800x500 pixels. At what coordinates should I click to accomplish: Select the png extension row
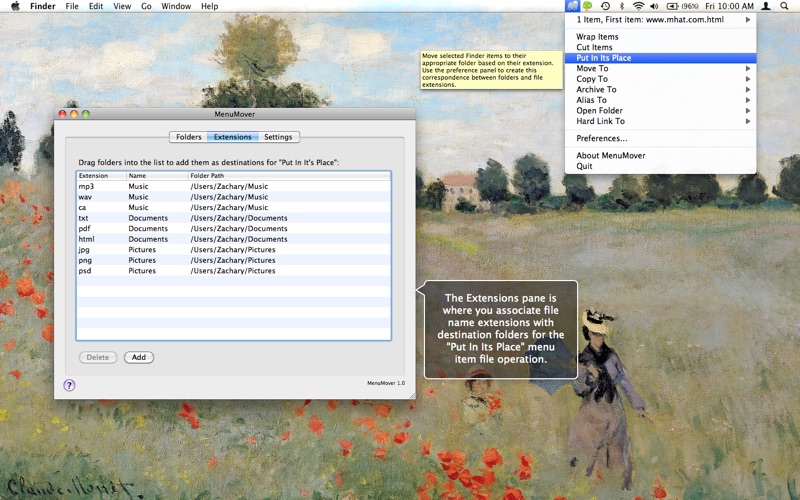[234, 260]
